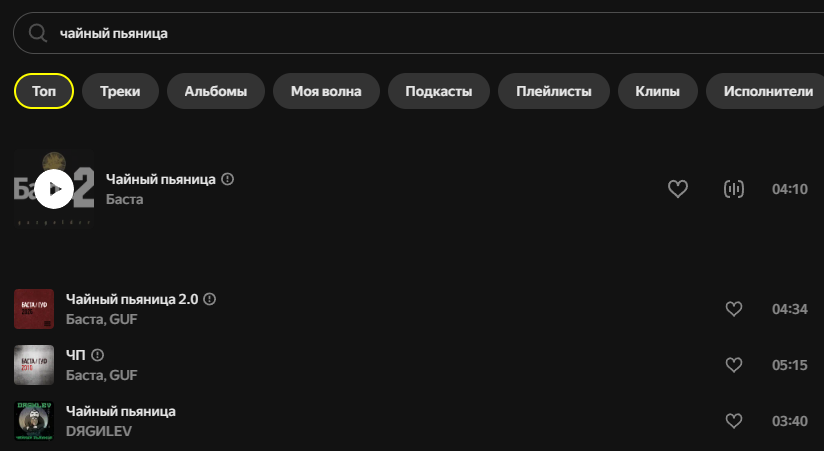
Task: Open artist link Баста under top result
Action: pyautogui.click(x=125, y=199)
